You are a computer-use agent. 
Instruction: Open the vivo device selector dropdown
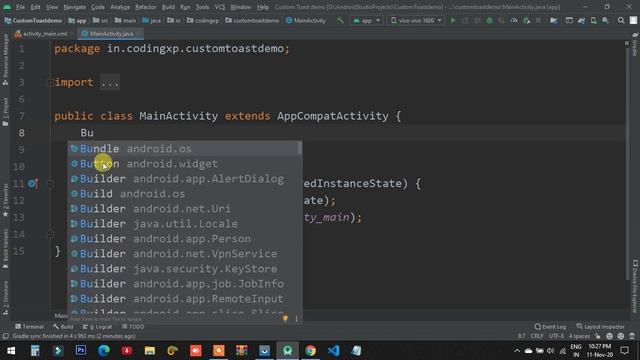[415, 20]
